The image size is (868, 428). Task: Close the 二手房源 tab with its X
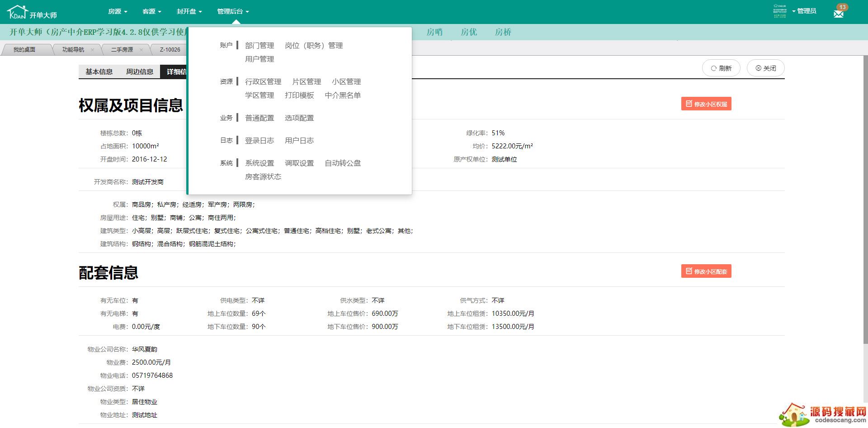click(x=141, y=50)
